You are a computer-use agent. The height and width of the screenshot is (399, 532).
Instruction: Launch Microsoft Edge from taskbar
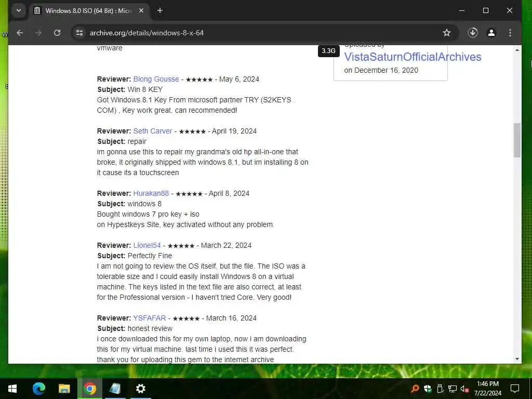pyautogui.click(x=38, y=389)
